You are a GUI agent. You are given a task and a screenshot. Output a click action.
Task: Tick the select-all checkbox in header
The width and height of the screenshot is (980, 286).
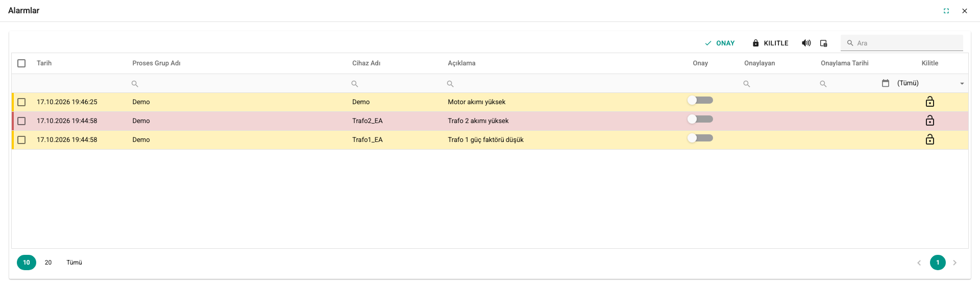21,63
